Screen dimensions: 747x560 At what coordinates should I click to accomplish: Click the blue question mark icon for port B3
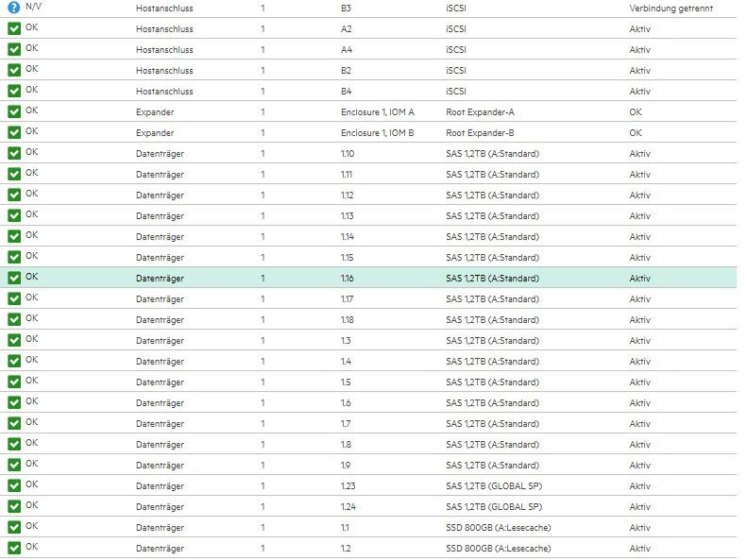[14, 8]
